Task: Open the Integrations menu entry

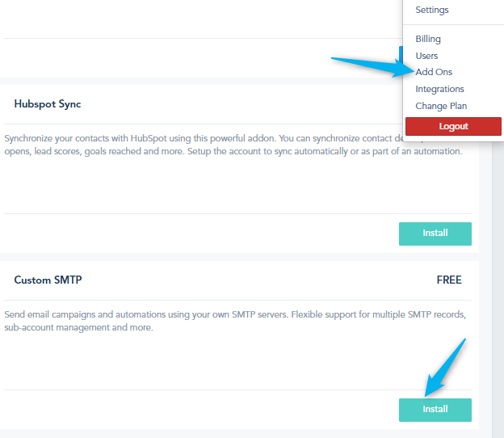Action: click(439, 89)
